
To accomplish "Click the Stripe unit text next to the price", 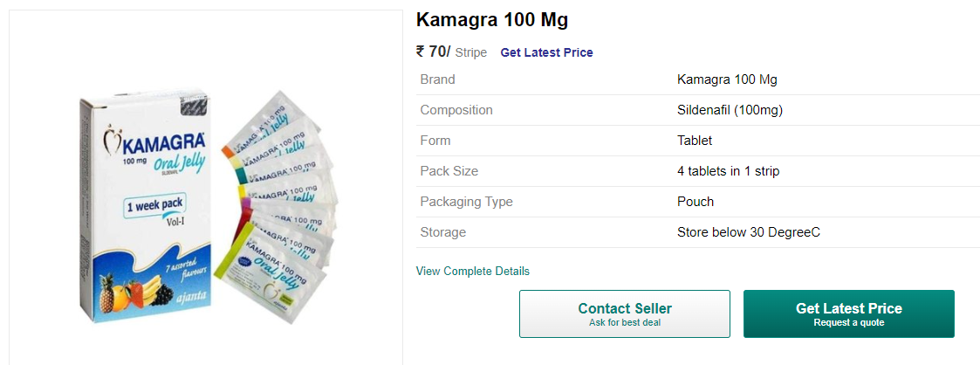I will (471, 52).
